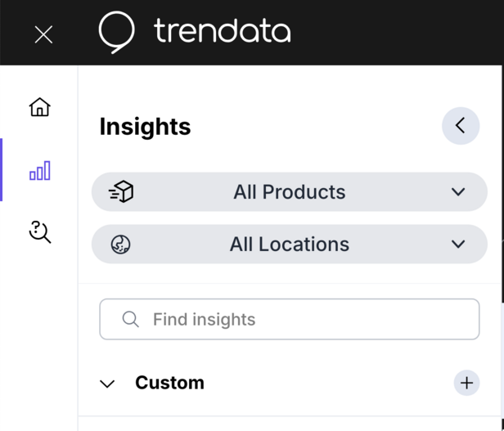Select the All Products filter label
The height and width of the screenshot is (431, 504).
coord(290,192)
